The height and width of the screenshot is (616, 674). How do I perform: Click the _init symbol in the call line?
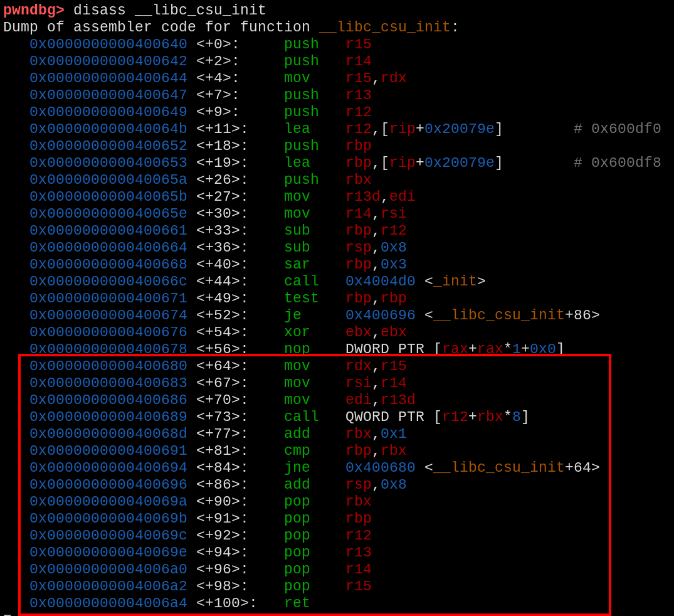click(x=455, y=281)
